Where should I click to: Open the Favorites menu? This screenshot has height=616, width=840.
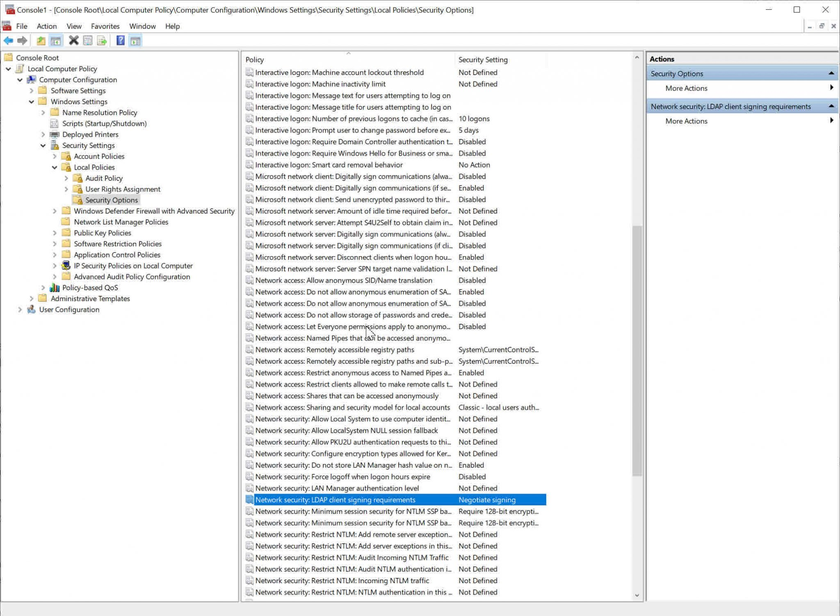pos(105,26)
